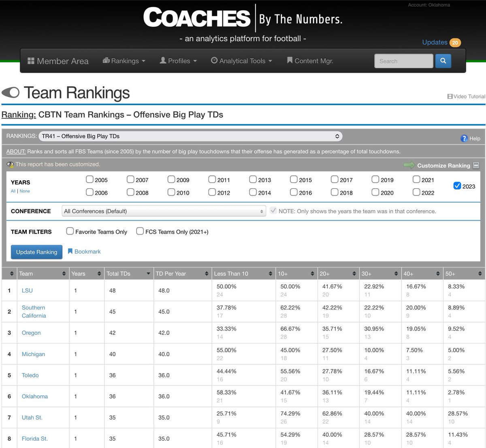The image size is (486, 448).
Task: Select All years link
Action: point(13,191)
